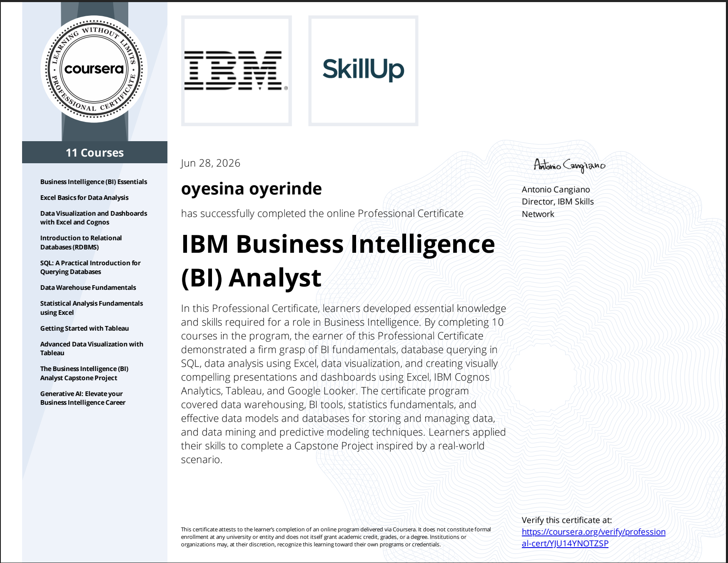Click the disclaimer text 'This certificate attests to'
The image size is (728, 563).
coord(336,537)
